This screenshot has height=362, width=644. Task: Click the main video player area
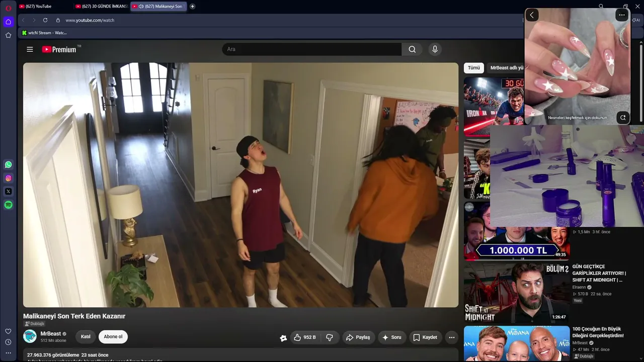coord(240,185)
